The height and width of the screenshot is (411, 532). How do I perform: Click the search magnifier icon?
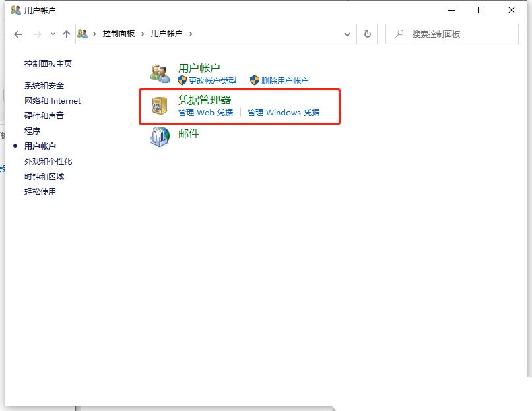399,34
